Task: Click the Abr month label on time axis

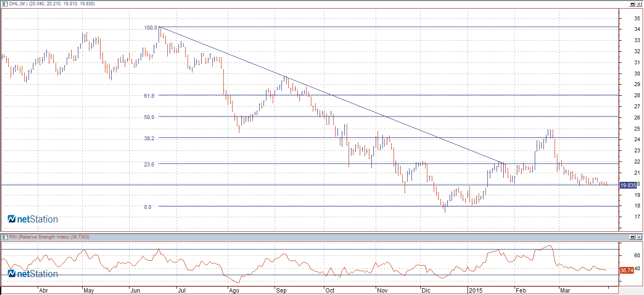Action: coord(43,291)
